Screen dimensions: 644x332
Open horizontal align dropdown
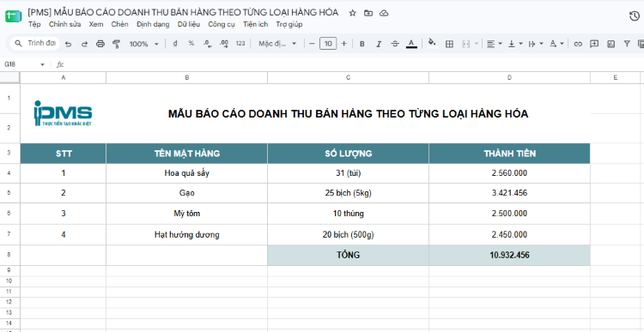coord(495,44)
